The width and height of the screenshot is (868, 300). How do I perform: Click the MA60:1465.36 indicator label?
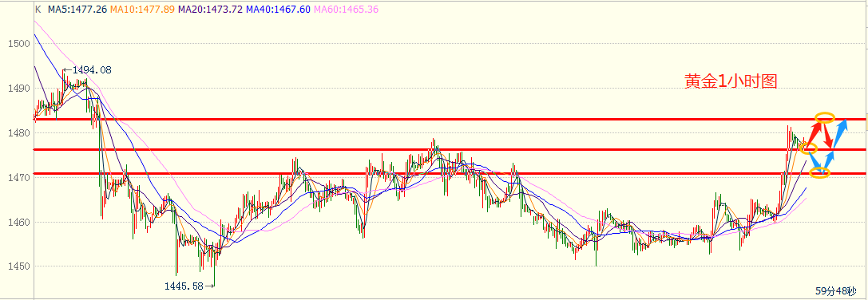click(x=346, y=10)
